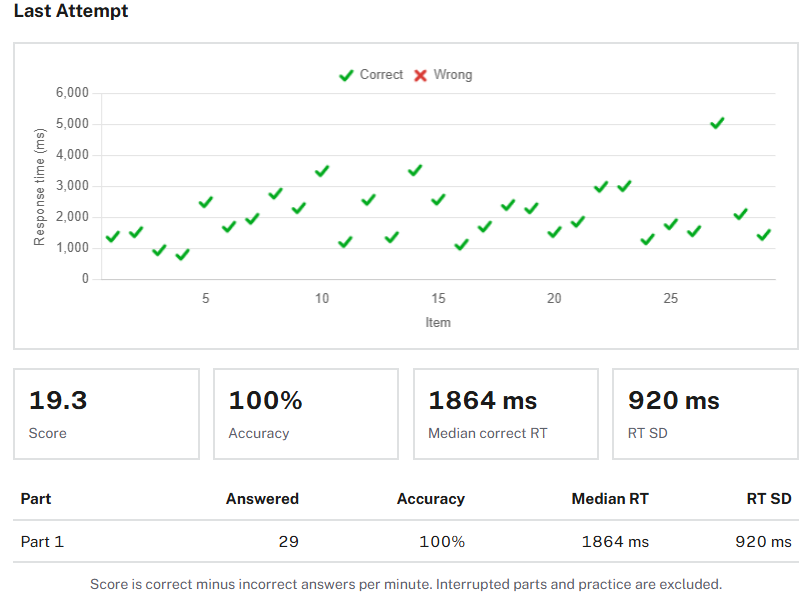806x611 pixels.
Task: Click the '6,000' y-axis tick label
Action: [x=72, y=93]
